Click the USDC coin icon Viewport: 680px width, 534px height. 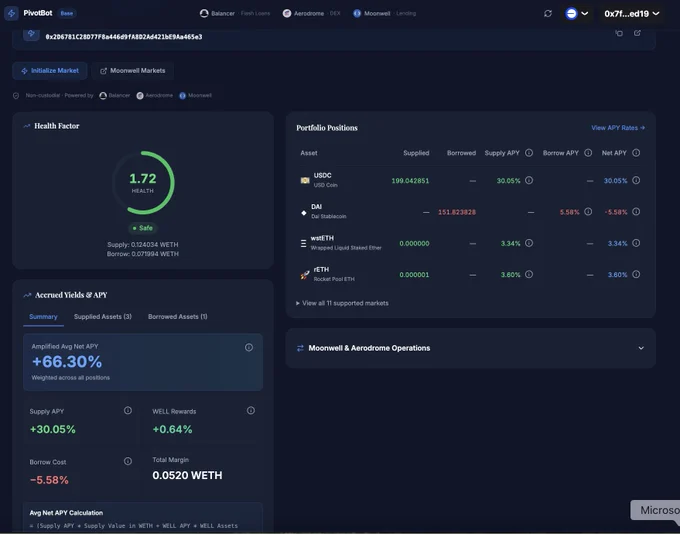point(305,180)
